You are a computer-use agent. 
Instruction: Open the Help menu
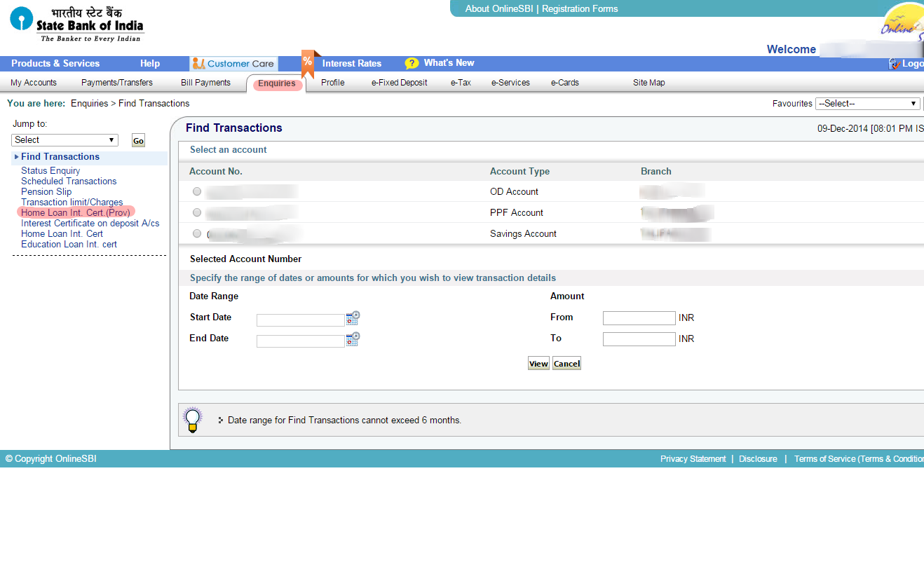tap(150, 63)
